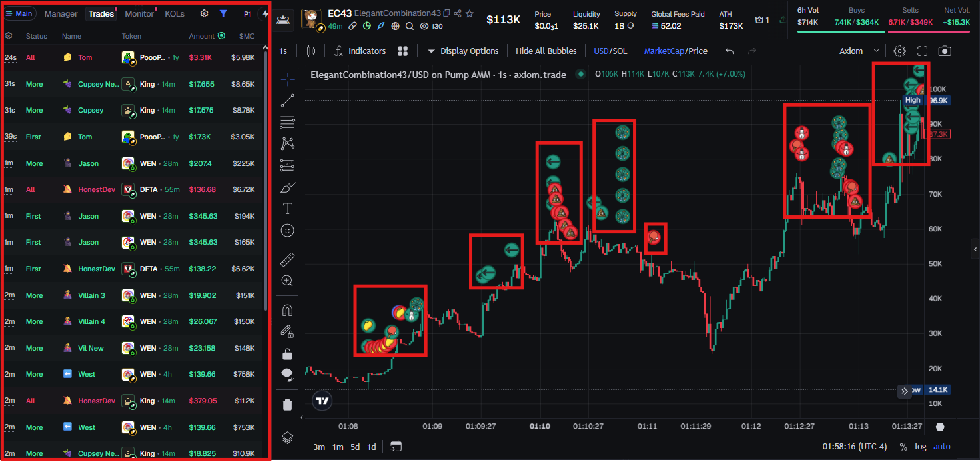Search the token with magnifier icon
The image size is (980, 462).
tap(410, 26)
